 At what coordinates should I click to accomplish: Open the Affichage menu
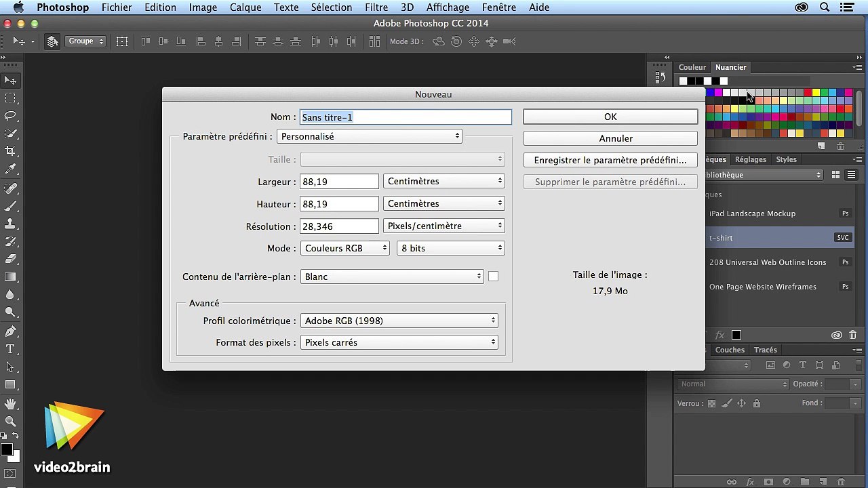click(x=448, y=7)
